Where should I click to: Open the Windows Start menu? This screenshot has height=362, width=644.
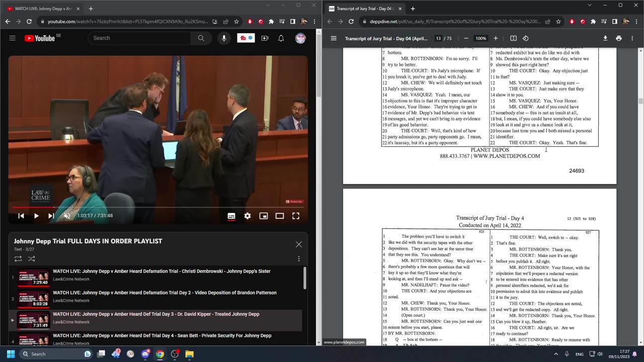pyautogui.click(x=11, y=354)
